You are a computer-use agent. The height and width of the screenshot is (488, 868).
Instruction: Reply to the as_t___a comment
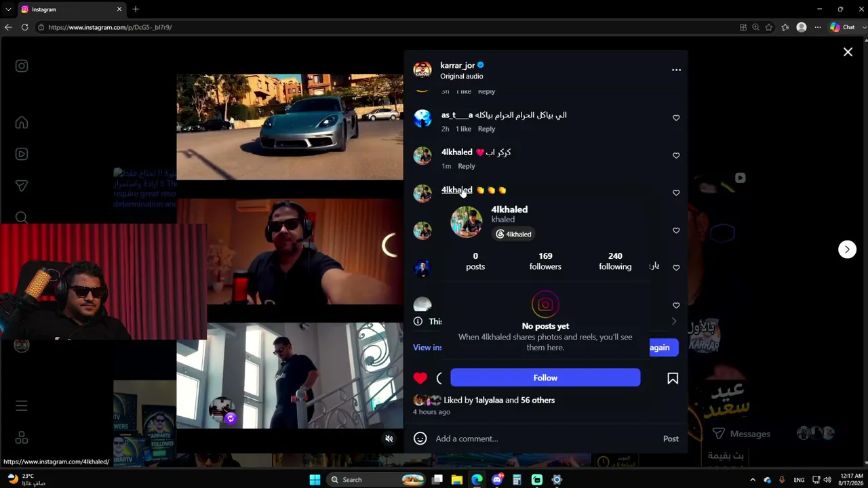(x=486, y=129)
